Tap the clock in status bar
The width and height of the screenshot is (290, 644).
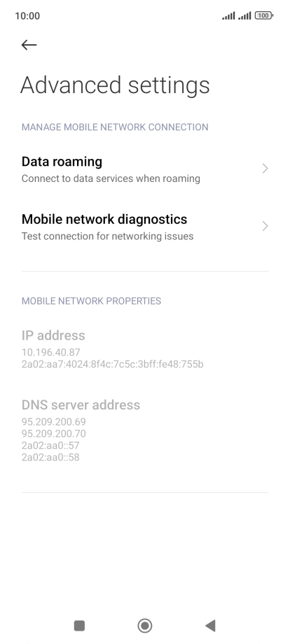click(x=27, y=16)
